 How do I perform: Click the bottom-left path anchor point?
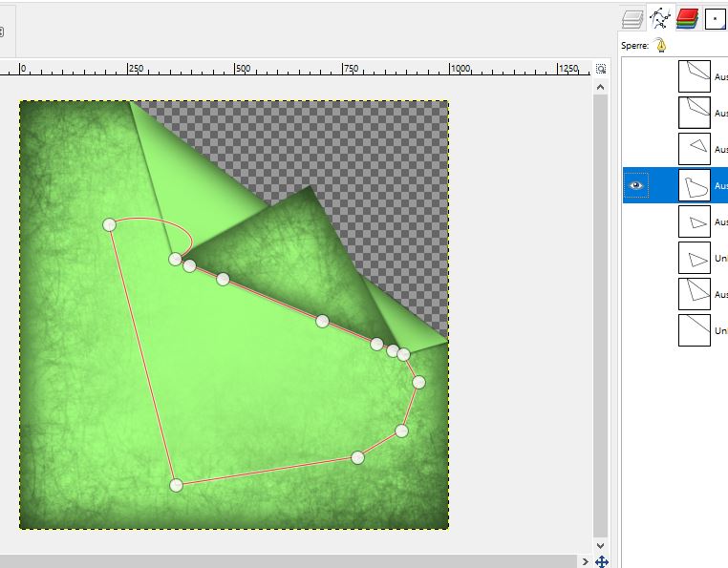pos(176,485)
